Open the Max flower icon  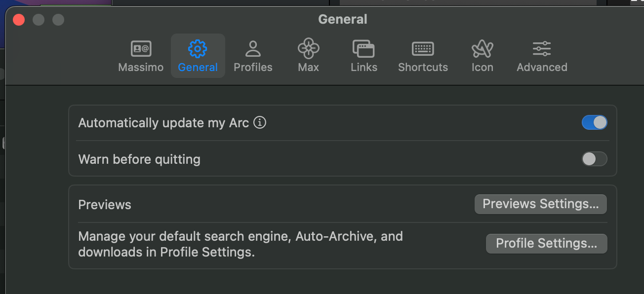click(308, 48)
